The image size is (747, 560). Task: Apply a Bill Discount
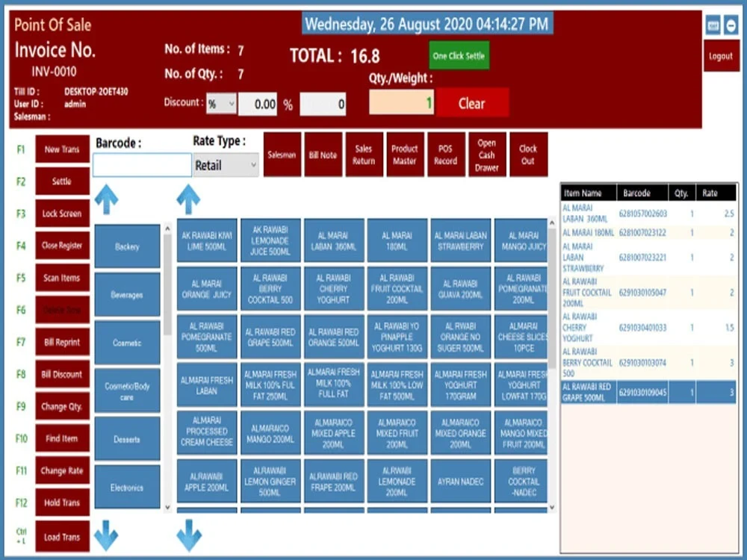tap(63, 374)
